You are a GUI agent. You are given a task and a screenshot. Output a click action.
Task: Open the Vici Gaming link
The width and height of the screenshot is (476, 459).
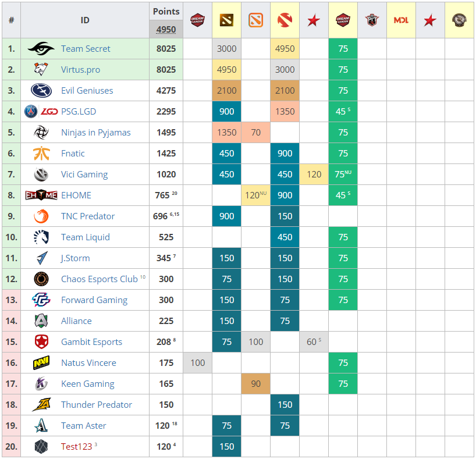tap(84, 175)
